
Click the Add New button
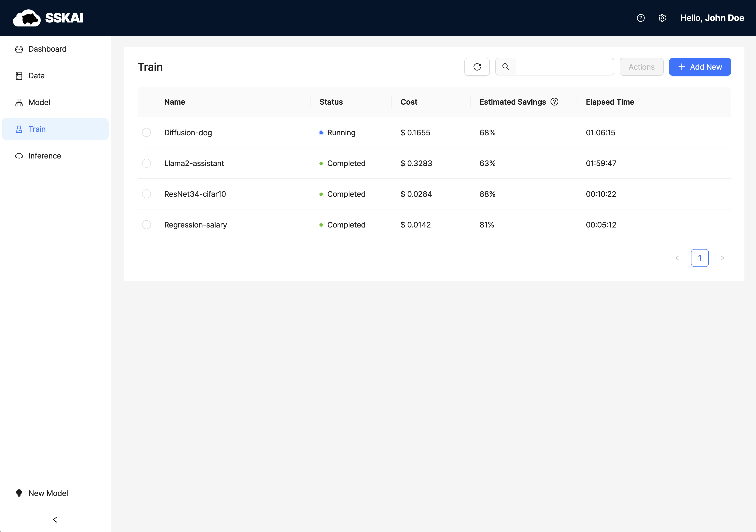(700, 67)
